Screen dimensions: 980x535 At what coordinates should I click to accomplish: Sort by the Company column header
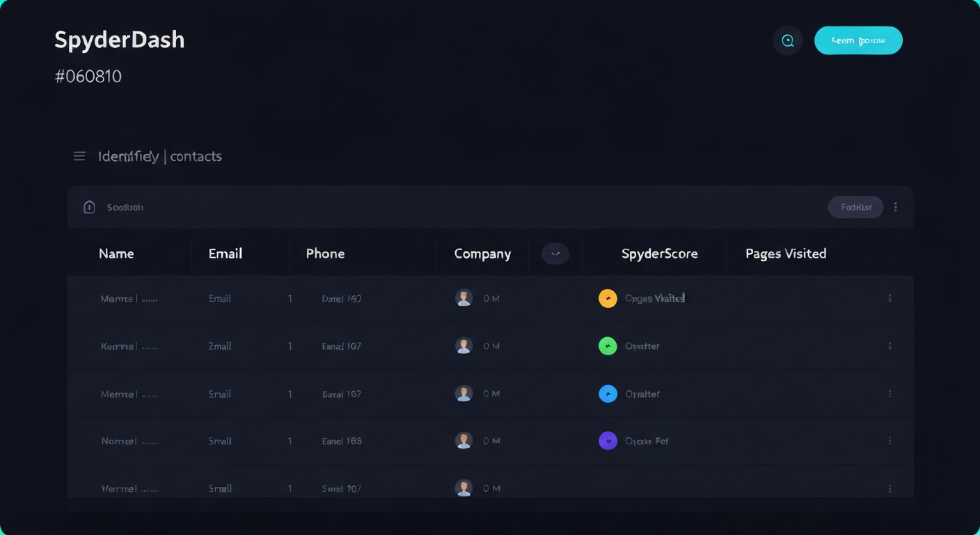(482, 254)
